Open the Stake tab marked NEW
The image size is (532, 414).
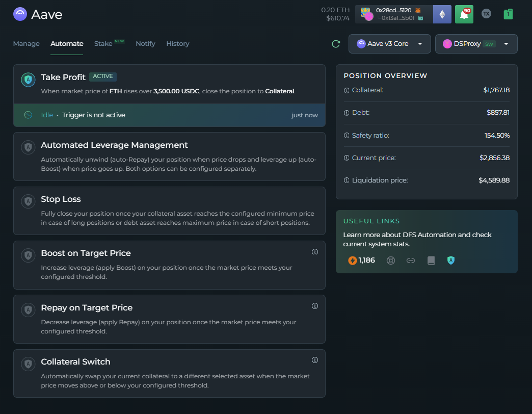pos(103,44)
